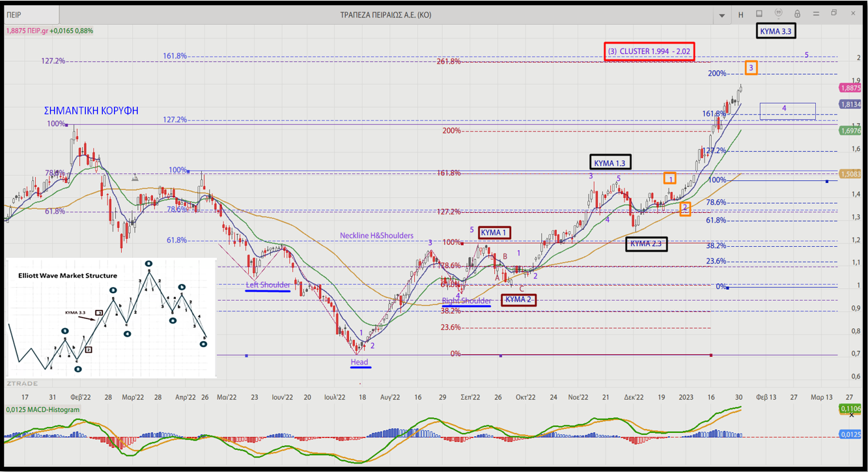This screenshot has height=472, width=868.
Task: Click the Μαρ 13 date on time axis
Action: coord(821,397)
